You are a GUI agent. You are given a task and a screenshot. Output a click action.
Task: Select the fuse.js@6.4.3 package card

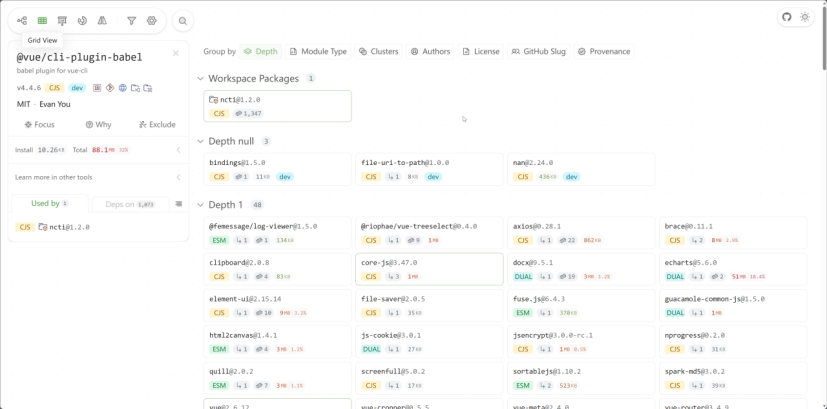(x=581, y=306)
